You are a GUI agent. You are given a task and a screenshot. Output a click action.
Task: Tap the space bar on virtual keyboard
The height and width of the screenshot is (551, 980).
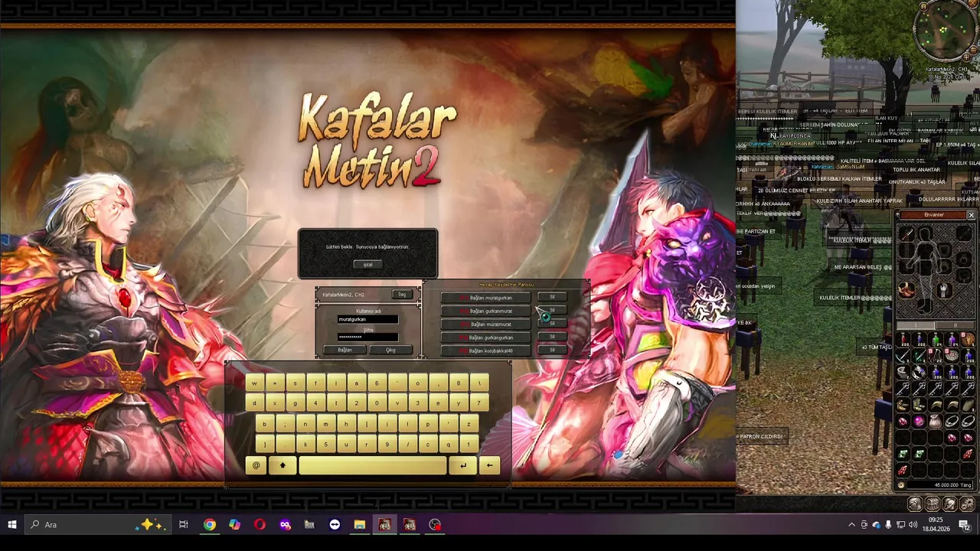tap(373, 465)
